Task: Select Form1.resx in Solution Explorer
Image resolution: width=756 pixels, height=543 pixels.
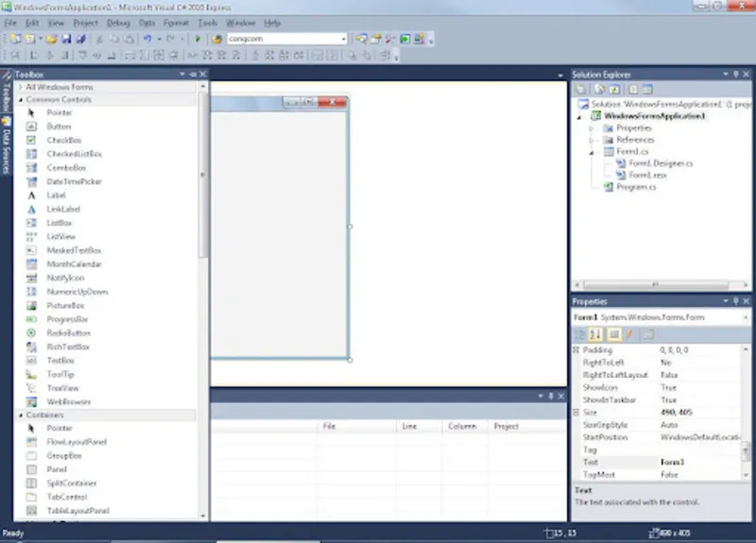Action: click(x=647, y=176)
